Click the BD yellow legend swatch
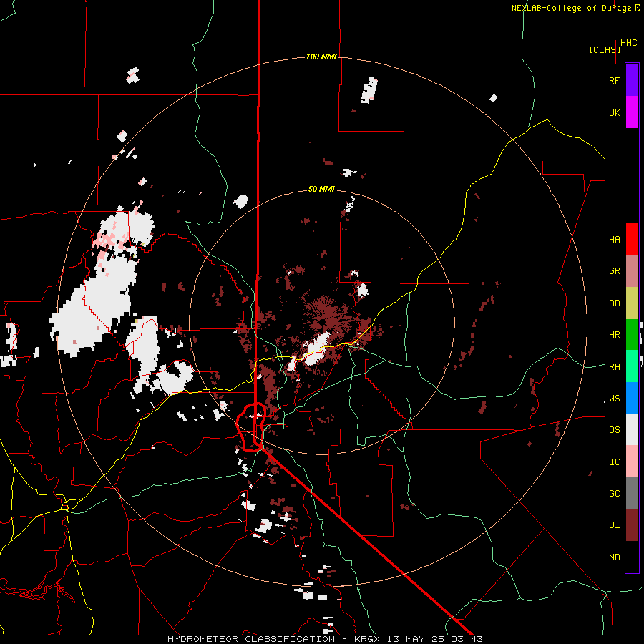This screenshot has width=644, height=644. point(632,303)
